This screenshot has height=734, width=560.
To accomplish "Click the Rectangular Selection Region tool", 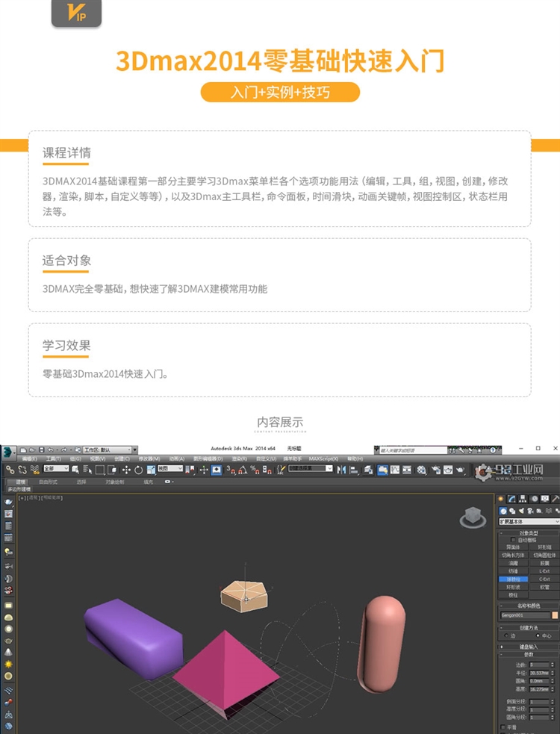I will (x=100, y=470).
